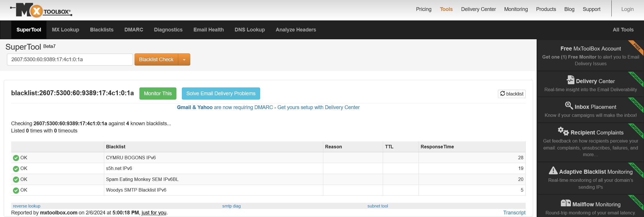
Task: Click green OK check for Woodys SMTP Blacklist
Action: [16, 190]
